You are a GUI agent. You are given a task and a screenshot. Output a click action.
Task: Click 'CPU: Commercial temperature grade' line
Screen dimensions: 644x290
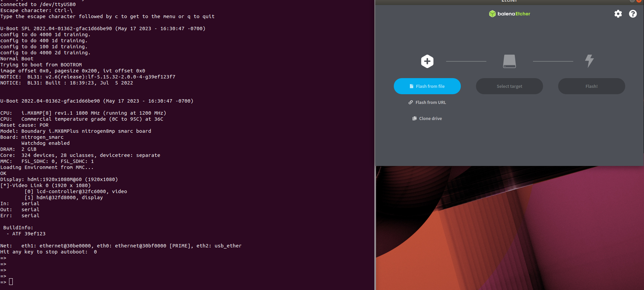[82, 119]
